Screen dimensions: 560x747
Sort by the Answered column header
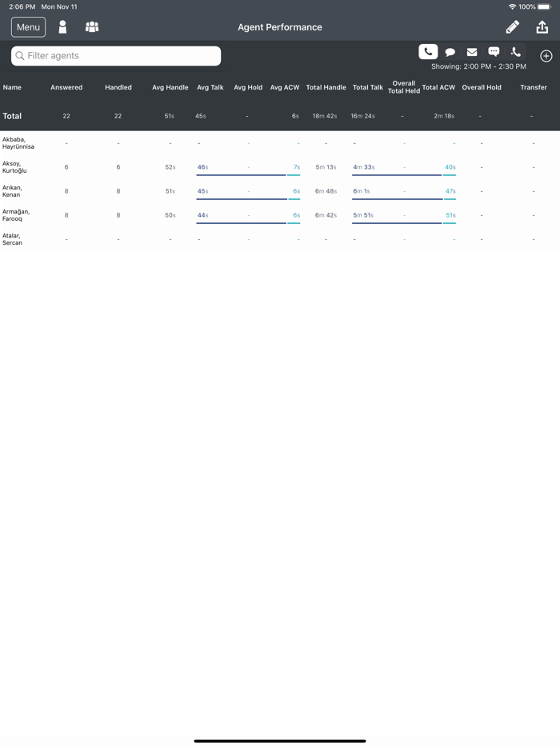click(66, 87)
